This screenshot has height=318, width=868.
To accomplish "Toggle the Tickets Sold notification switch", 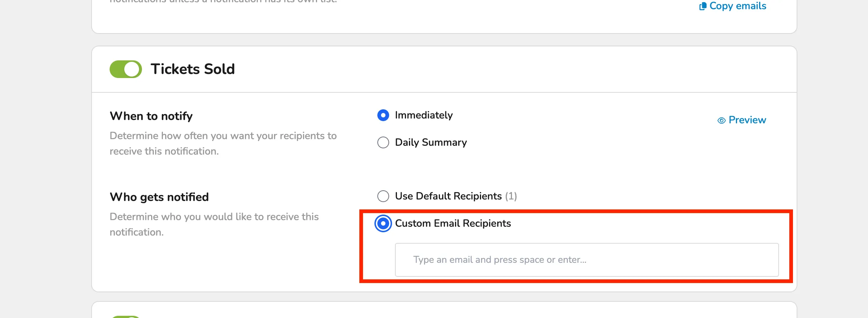I will [126, 69].
